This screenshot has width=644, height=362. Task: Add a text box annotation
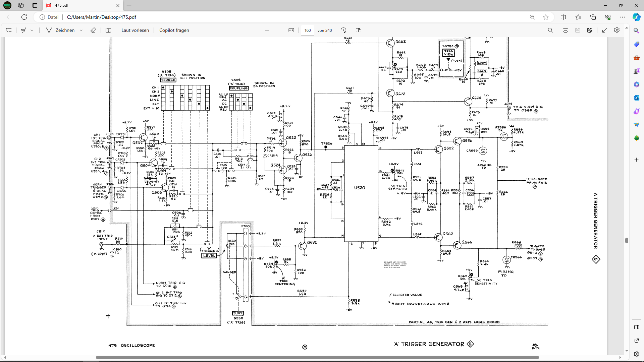click(x=108, y=30)
